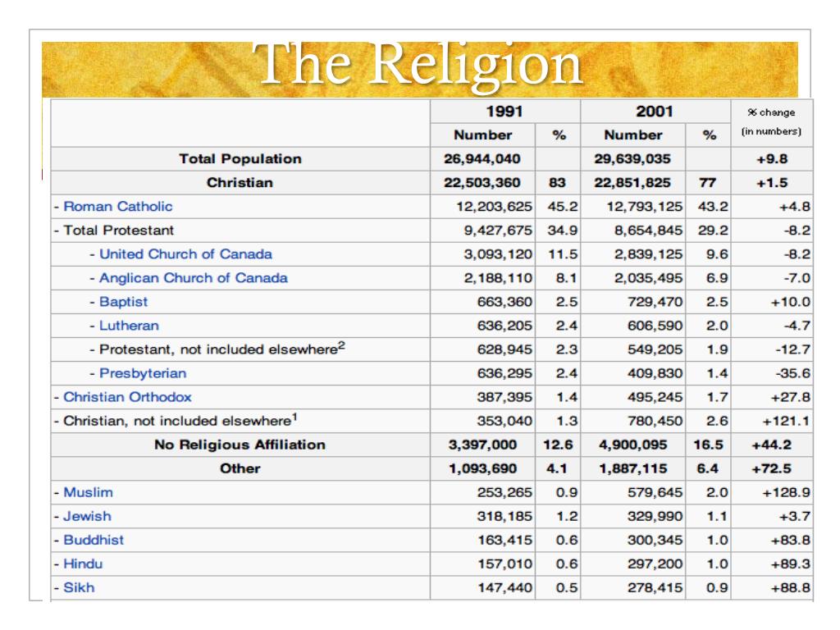The height and width of the screenshot is (630, 840).
Task: Follow the Hindu link
Action: coord(83,564)
